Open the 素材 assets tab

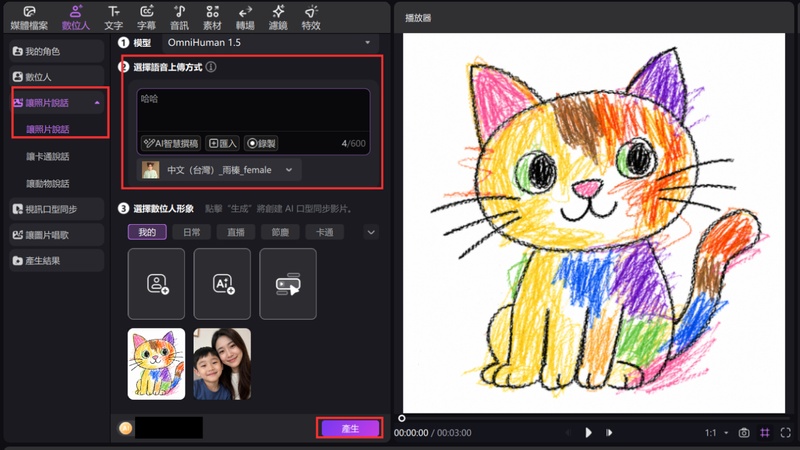pyautogui.click(x=212, y=18)
